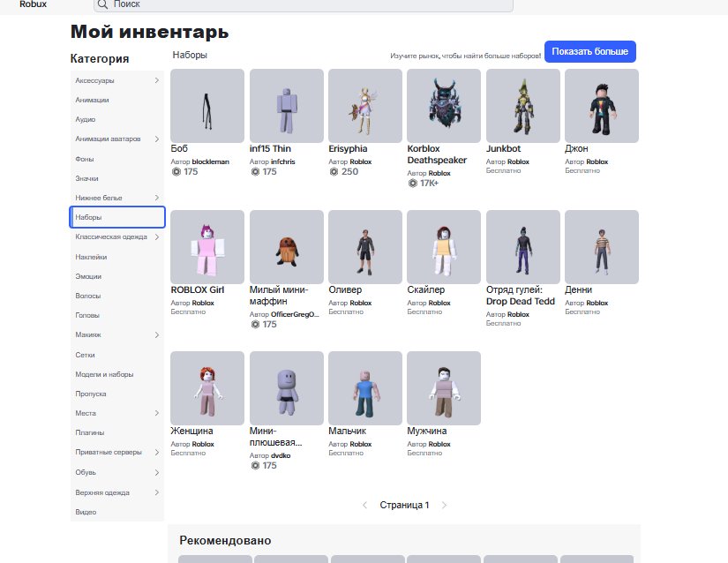The height and width of the screenshot is (563, 728).
Task: Open the blockleman author link
Action: coord(210,161)
